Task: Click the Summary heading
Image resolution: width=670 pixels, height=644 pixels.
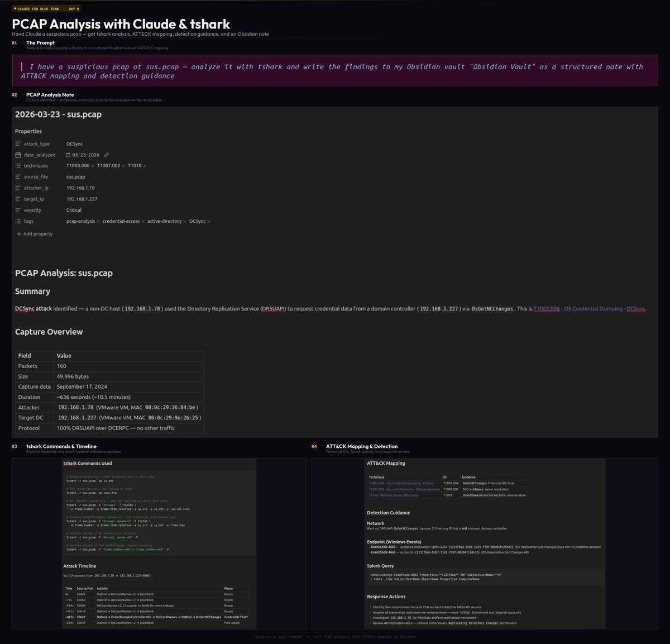Action: point(32,292)
